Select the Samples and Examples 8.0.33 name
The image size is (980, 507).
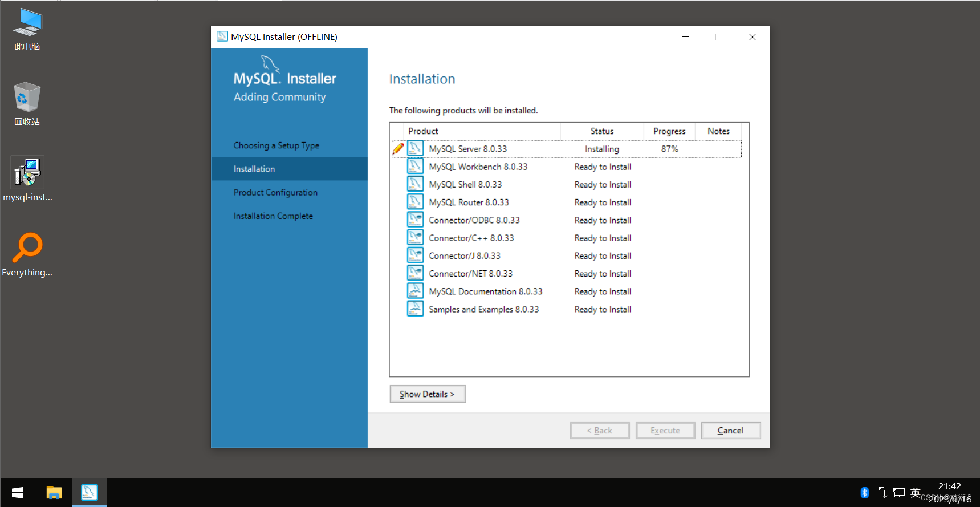[484, 309]
